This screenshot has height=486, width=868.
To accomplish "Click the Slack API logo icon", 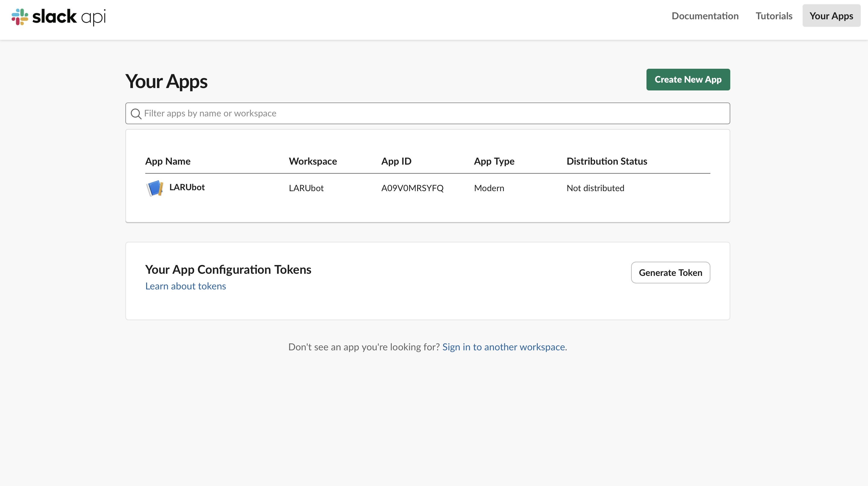I will pos(20,17).
